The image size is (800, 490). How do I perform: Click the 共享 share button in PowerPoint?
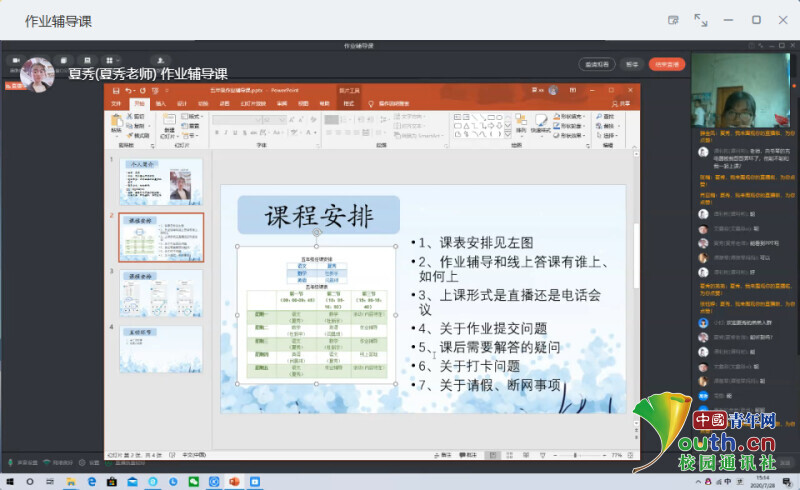[624, 103]
